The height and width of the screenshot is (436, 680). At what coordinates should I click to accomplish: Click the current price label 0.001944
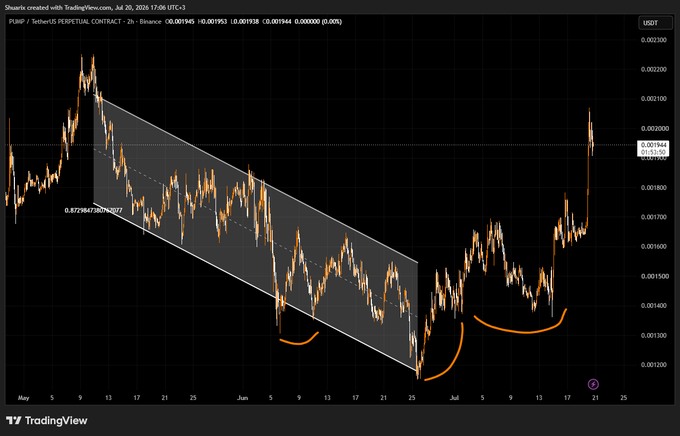coord(653,145)
